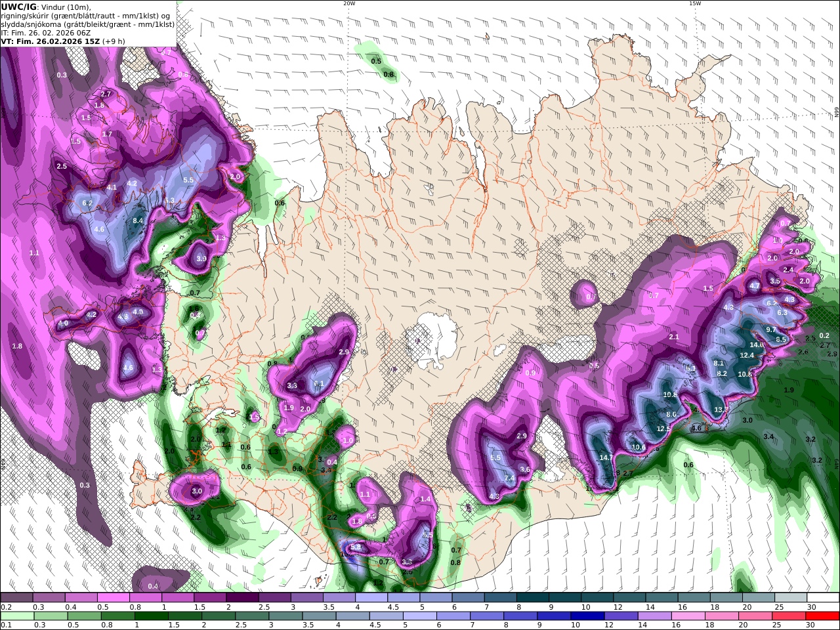Pick upper legend swatch between 4 and 4.5
The height and width of the screenshot is (630, 840).
click(371, 598)
